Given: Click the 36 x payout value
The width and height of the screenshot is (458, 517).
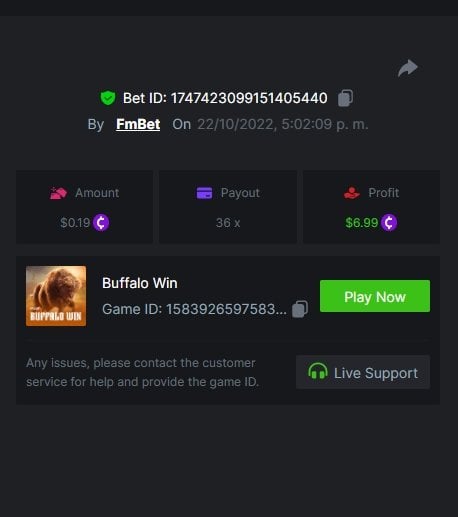Looking at the screenshot, I should [x=228, y=223].
